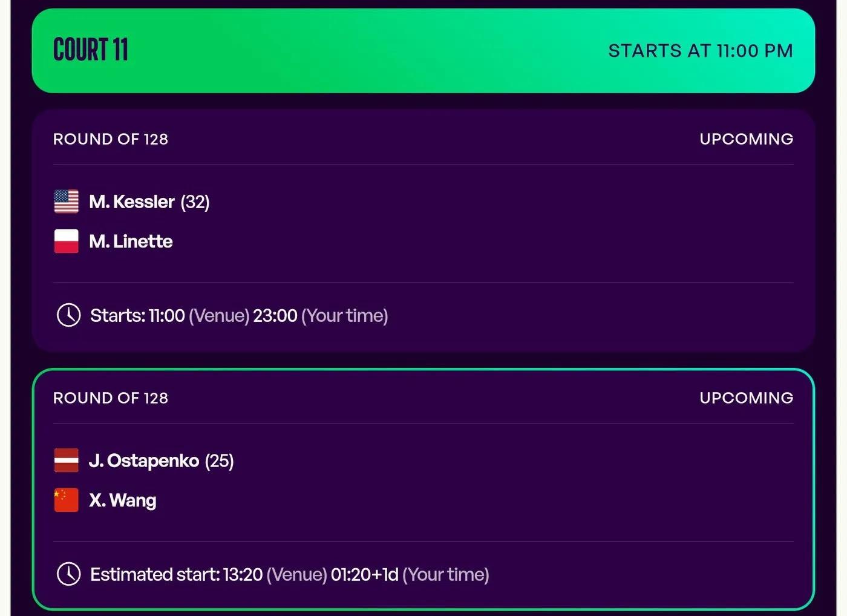
Task: Click the USA flag beside M. Kessler
Action: tap(67, 202)
